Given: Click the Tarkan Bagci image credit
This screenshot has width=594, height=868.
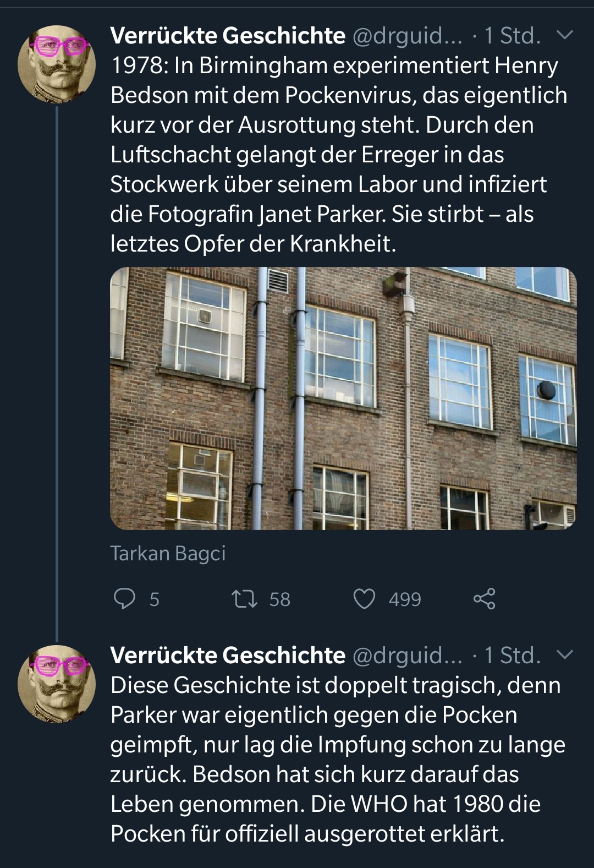Looking at the screenshot, I should click(168, 553).
